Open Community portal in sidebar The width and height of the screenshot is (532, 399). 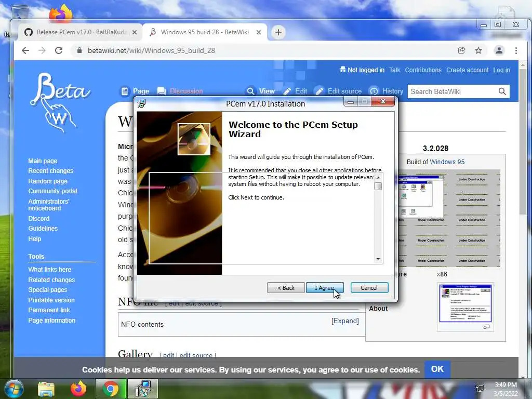pyautogui.click(x=52, y=191)
